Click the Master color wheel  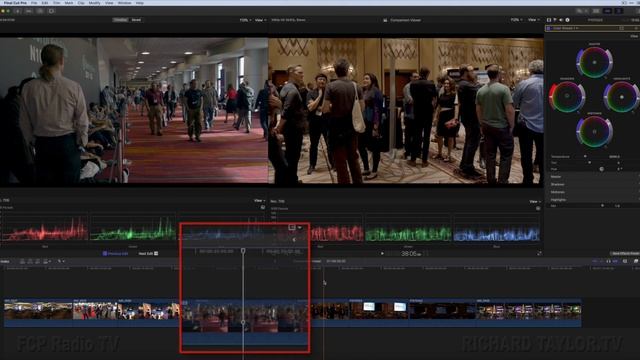[x=594, y=62]
